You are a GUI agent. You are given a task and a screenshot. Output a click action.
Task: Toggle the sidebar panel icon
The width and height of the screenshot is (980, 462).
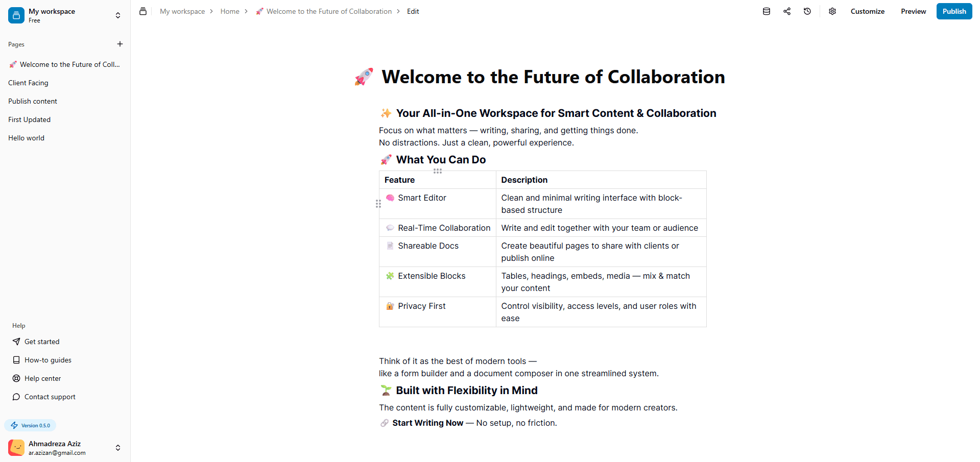(x=143, y=11)
